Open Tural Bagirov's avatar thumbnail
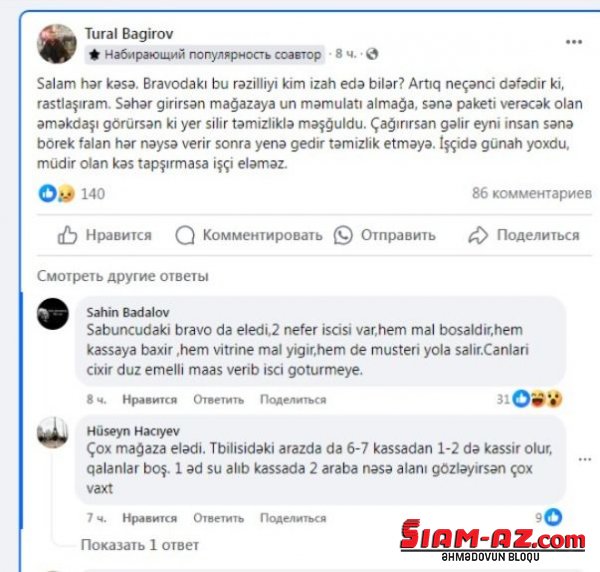The image size is (600, 572). click(57, 44)
